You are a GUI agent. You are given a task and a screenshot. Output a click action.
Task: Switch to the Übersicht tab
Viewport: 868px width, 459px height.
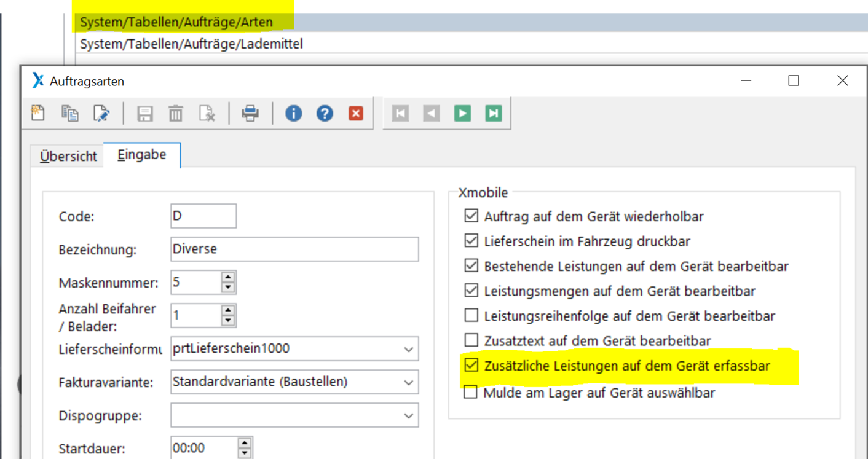[68, 156]
